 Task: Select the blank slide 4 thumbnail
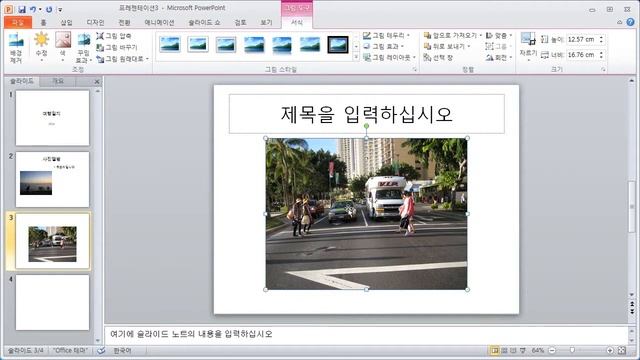[x=52, y=302]
